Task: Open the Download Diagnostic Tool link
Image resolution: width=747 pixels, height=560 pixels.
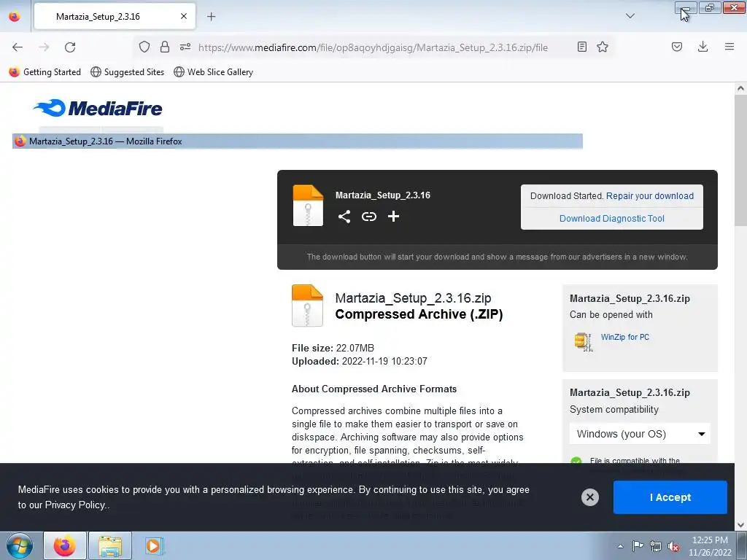Action: (x=612, y=219)
